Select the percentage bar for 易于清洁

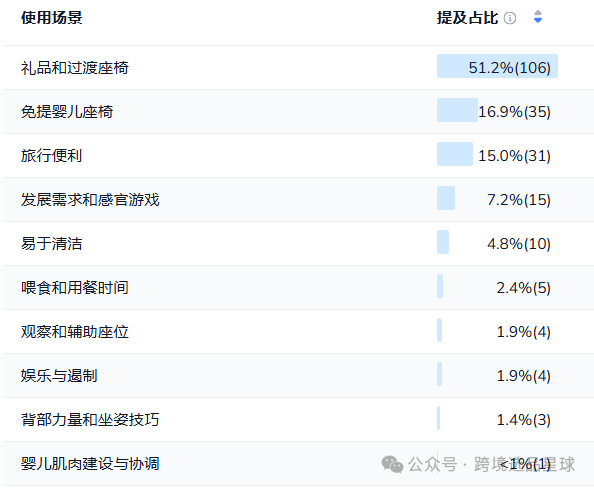pos(443,242)
